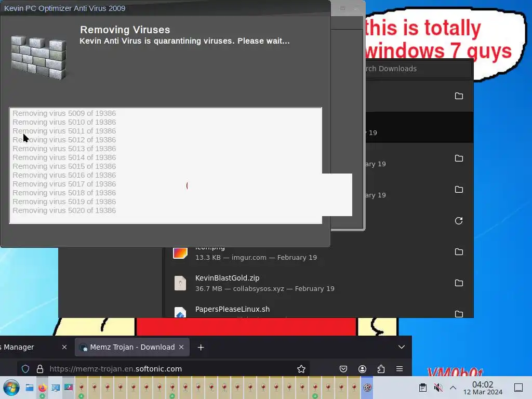532x399 pixels.
Task: Open the clock showing 04:02
Action: point(483,388)
